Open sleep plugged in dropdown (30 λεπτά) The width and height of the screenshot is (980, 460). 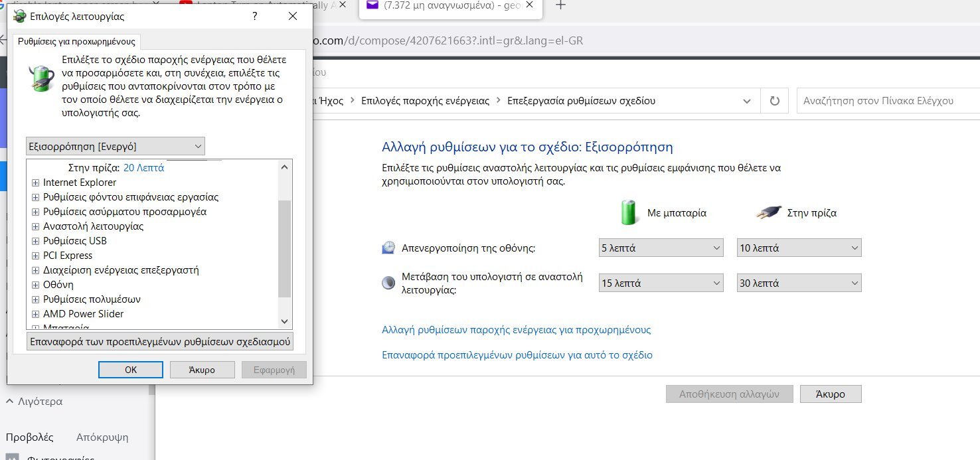(x=799, y=283)
